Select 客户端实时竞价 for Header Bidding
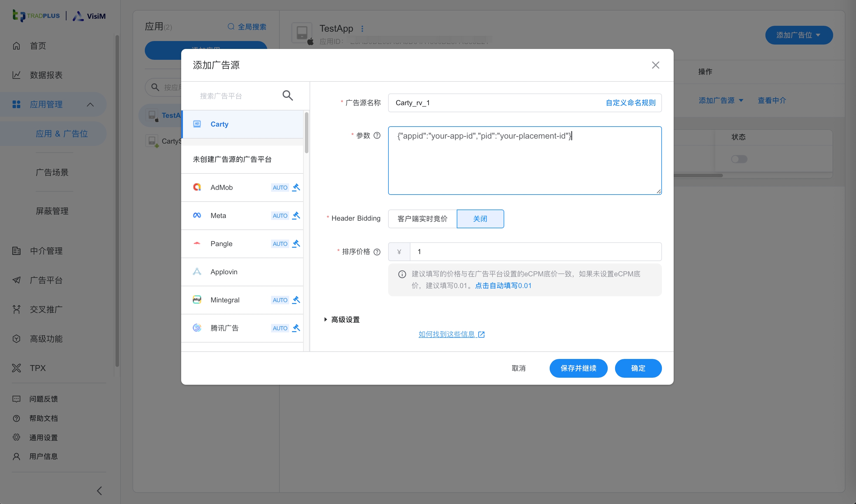This screenshot has width=856, height=504. pos(422,219)
